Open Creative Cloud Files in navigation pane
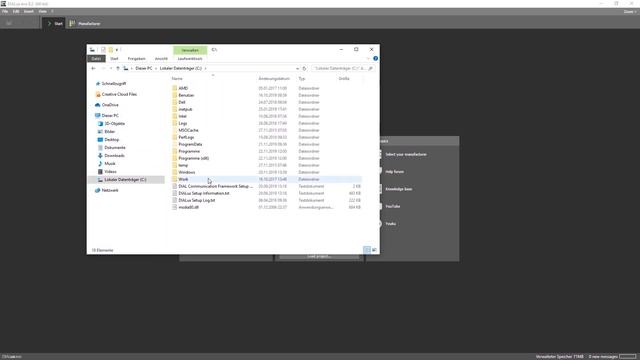The height and width of the screenshot is (360, 640). [x=119, y=94]
